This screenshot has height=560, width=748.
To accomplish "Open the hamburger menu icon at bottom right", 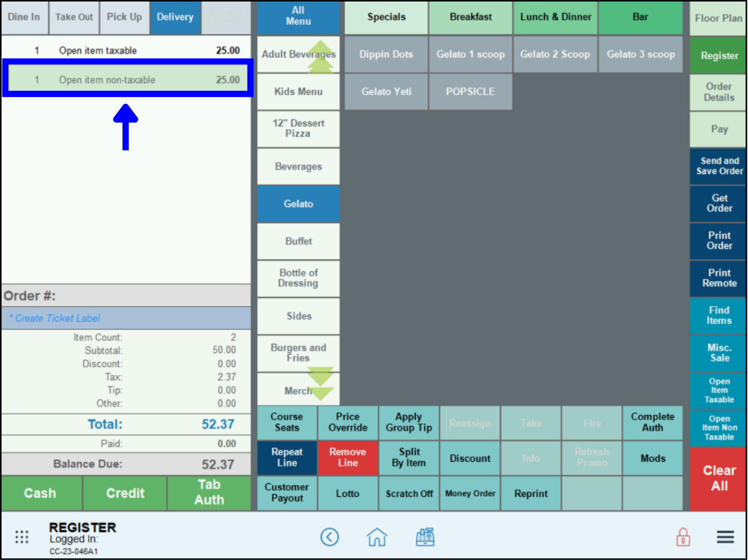I will 725,537.
